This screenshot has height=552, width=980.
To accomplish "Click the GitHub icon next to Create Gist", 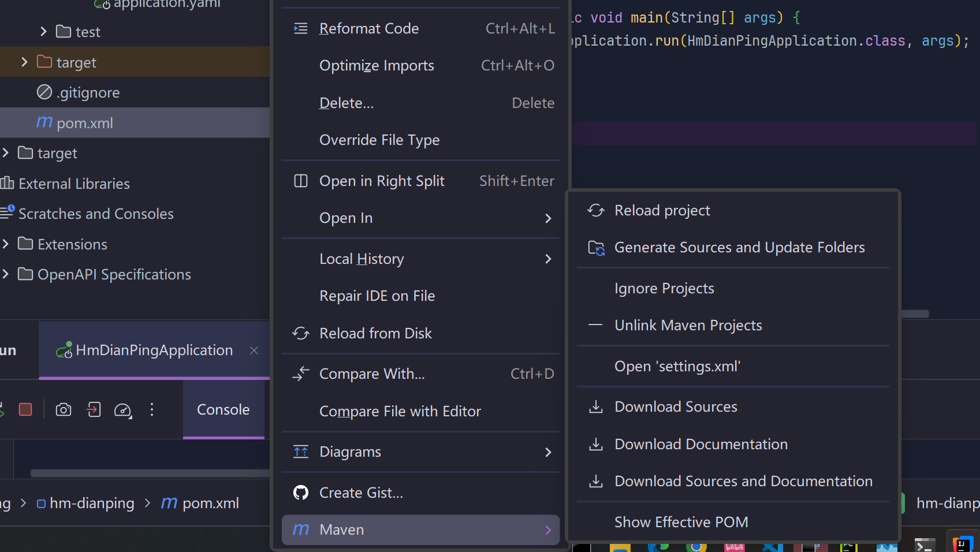I will tap(301, 493).
